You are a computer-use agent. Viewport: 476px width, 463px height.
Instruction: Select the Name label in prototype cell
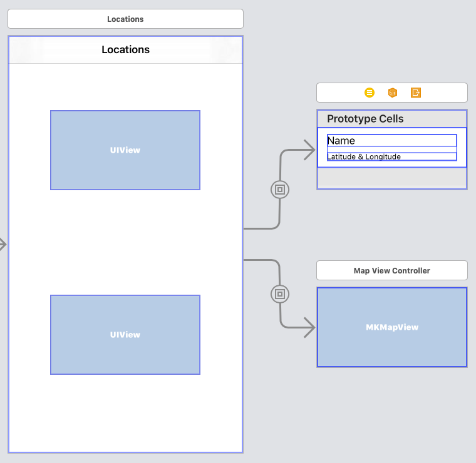click(391, 141)
